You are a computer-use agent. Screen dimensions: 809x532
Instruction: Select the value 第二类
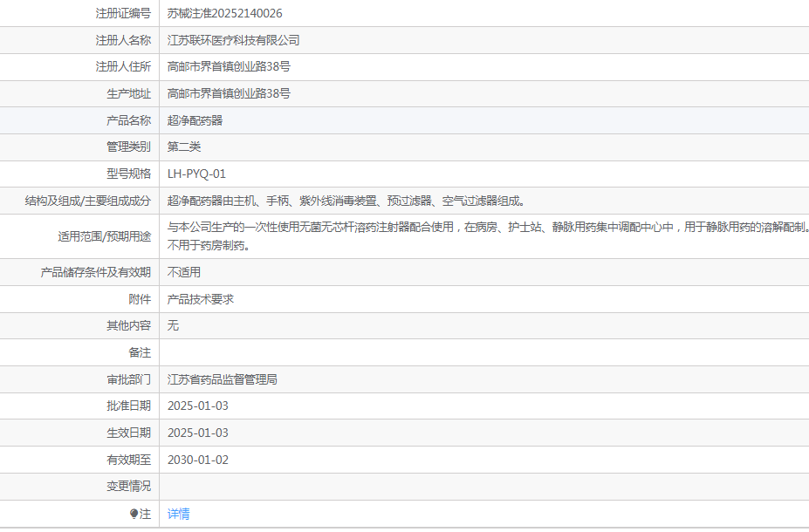point(183,147)
